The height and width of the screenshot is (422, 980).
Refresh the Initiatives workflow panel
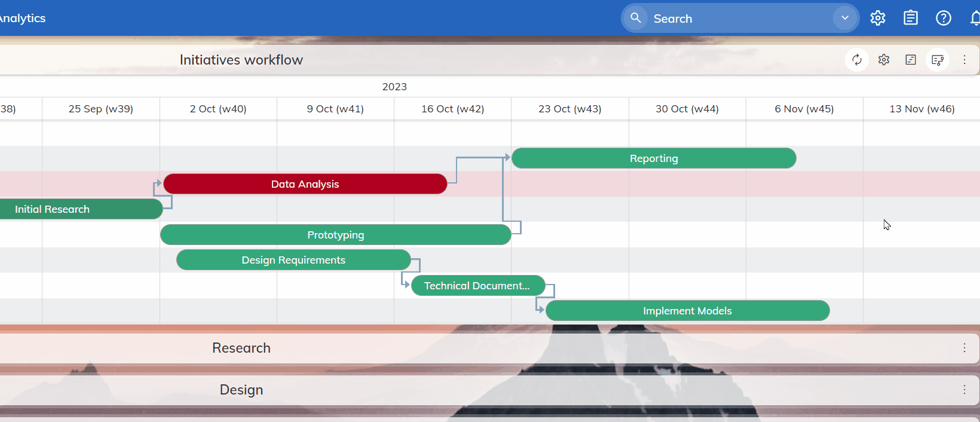coord(857,60)
